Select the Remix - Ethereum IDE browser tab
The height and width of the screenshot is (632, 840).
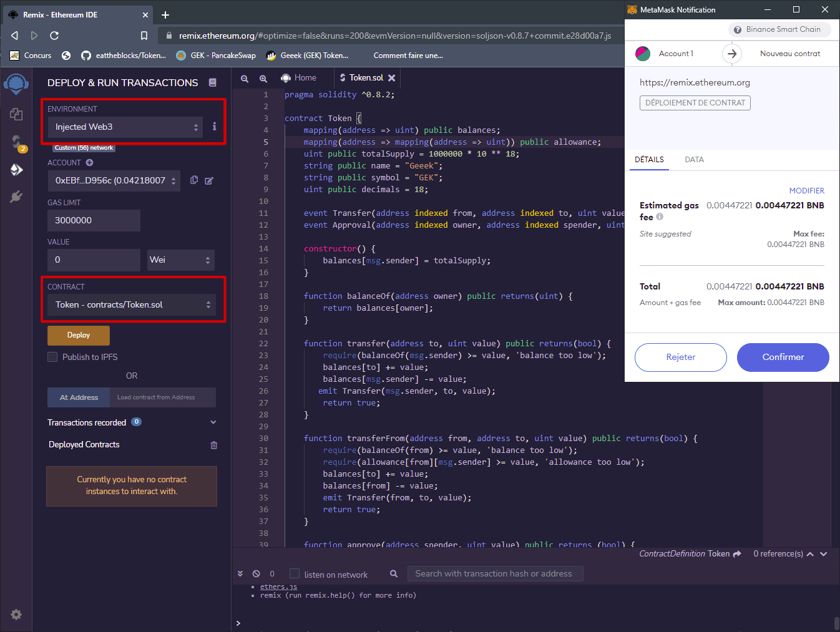point(78,15)
